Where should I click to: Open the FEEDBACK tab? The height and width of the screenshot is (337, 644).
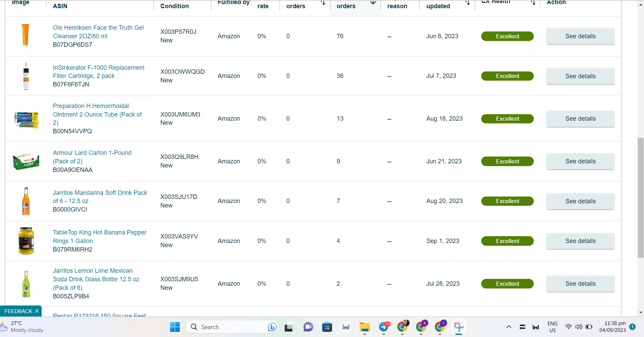pos(18,311)
